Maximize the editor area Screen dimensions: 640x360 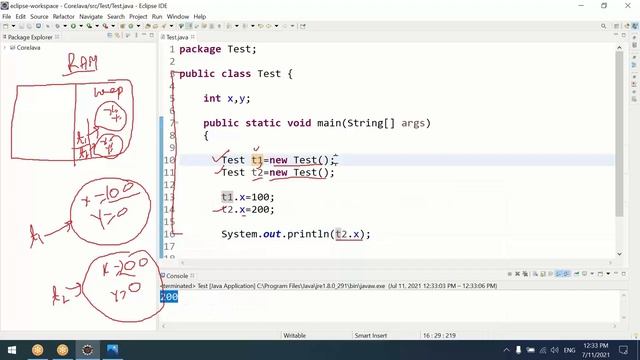(624, 36)
